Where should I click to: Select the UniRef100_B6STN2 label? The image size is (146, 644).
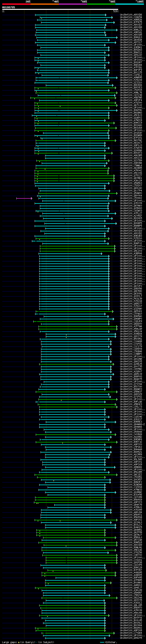[131, 140]
